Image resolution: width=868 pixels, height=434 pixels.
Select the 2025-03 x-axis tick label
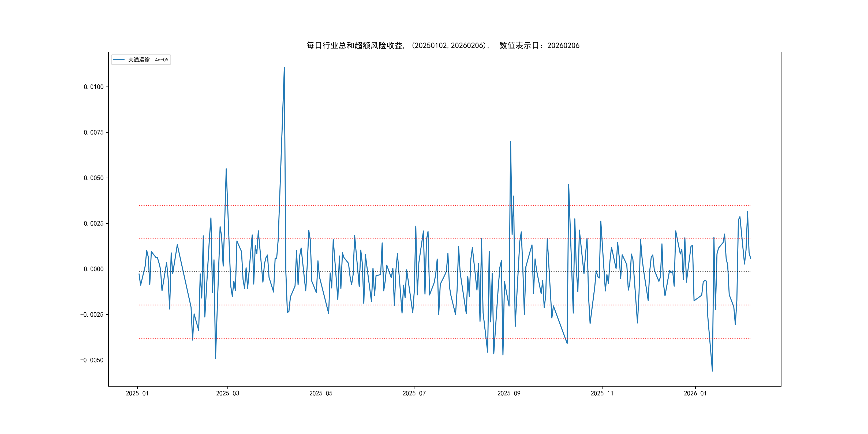227,393
